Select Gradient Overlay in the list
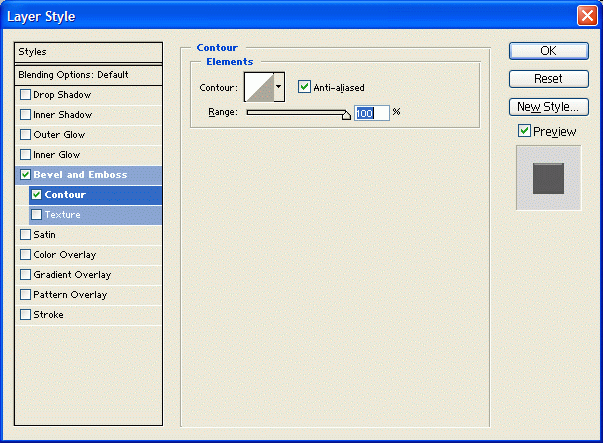Screen dimensions: 603x443 (72, 275)
